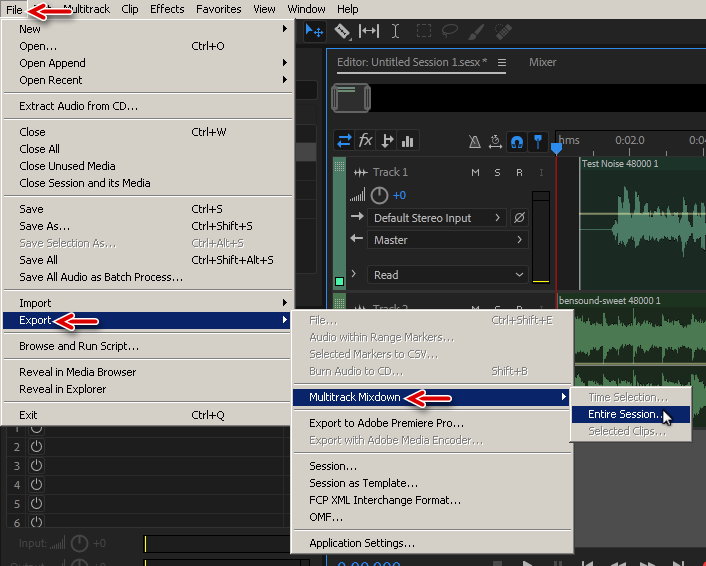
Task: Expand the Import submenu
Action: point(148,303)
